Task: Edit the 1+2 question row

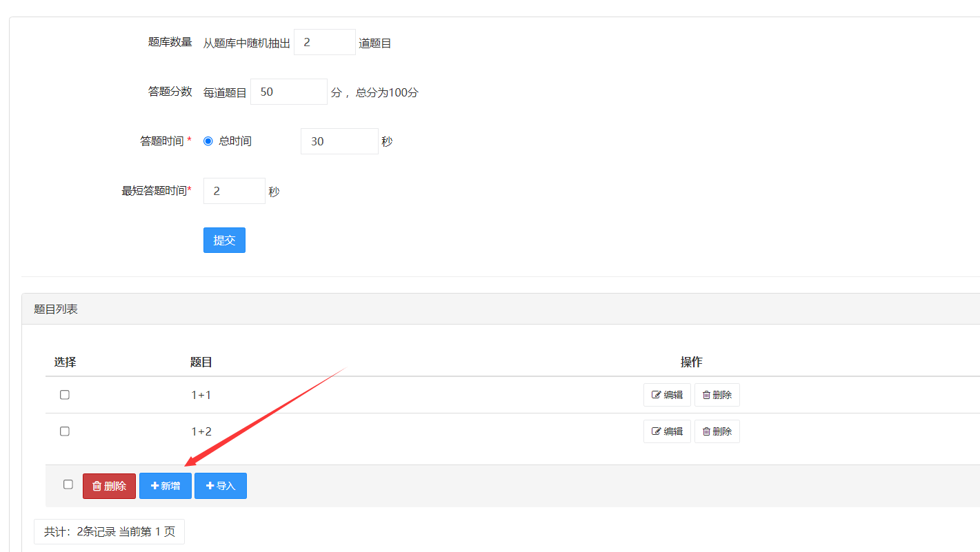Action: [x=667, y=431]
